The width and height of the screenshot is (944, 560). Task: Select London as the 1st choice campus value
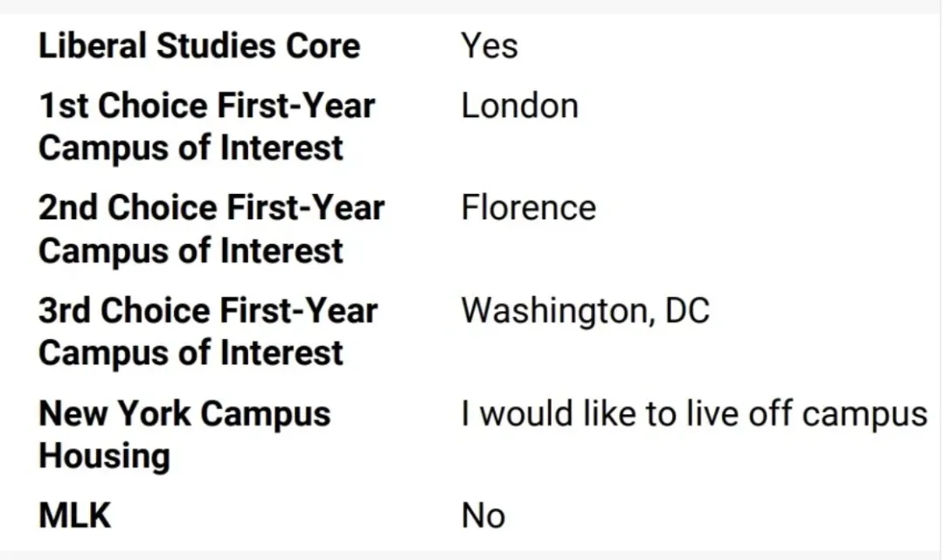[x=519, y=107]
